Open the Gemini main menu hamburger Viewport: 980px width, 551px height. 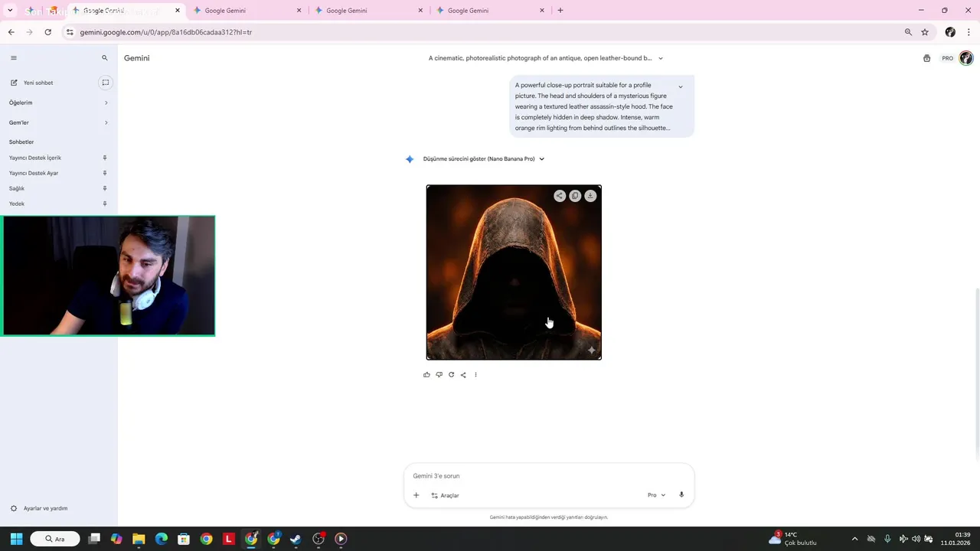[x=13, y=58]
